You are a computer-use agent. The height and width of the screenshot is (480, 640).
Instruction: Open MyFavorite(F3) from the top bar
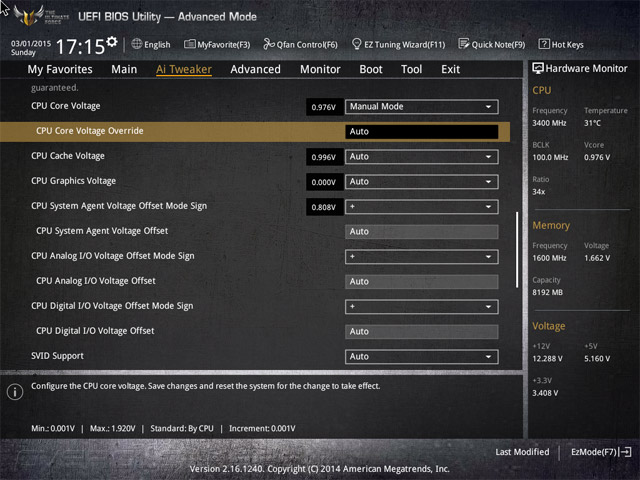coord(217,44)
